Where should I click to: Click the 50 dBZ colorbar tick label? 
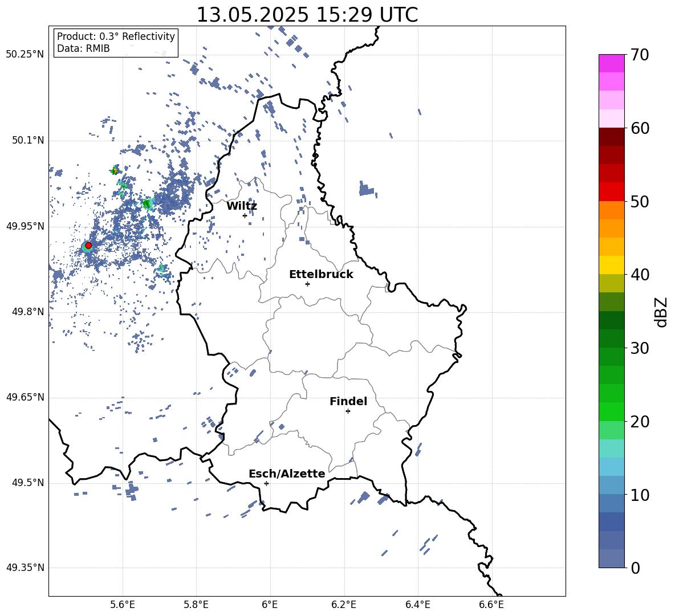(639, 201)
